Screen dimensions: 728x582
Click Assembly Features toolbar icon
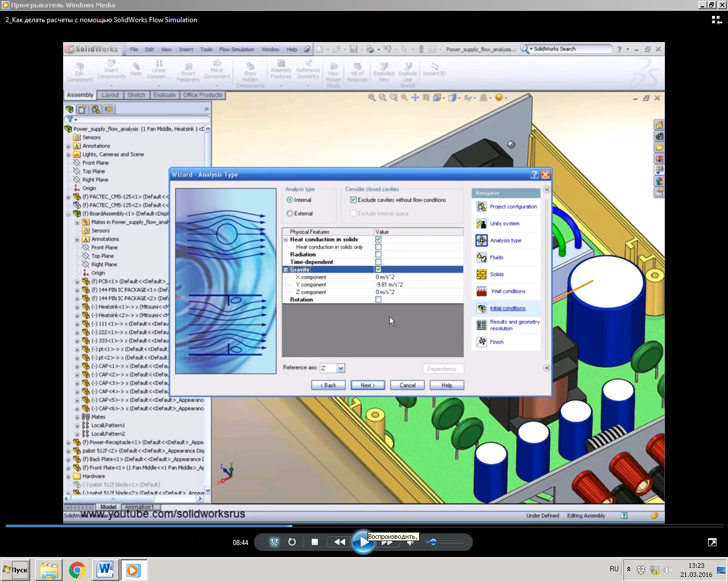(281, 70)
